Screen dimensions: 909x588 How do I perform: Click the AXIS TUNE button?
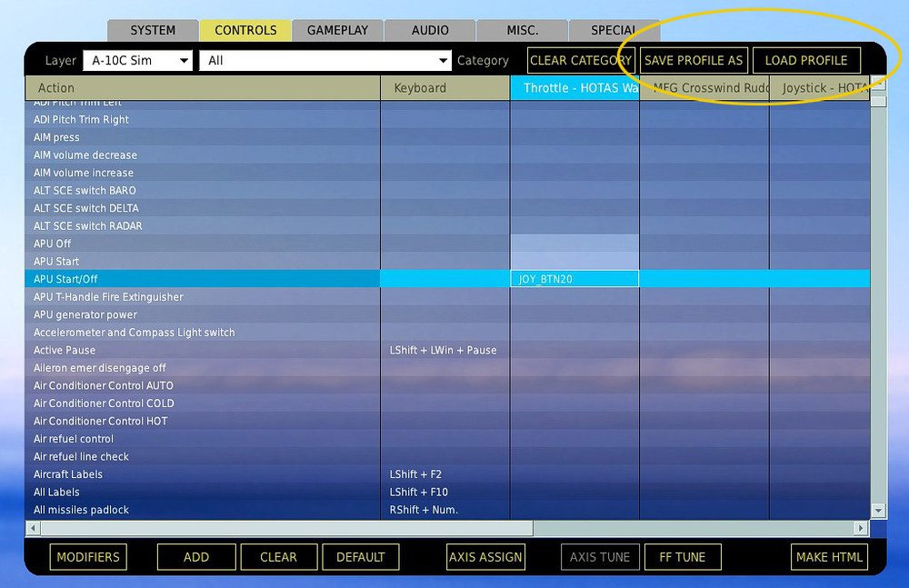[600, 557]
